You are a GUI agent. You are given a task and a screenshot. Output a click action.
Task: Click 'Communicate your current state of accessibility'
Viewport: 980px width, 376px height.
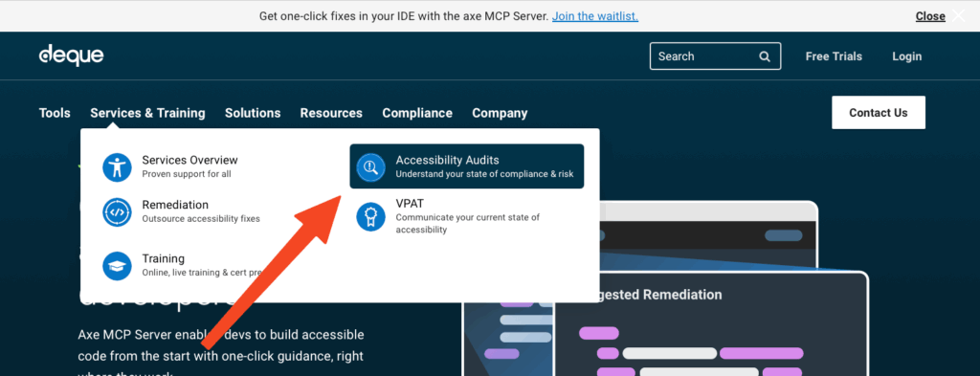(x=467, y=224)
